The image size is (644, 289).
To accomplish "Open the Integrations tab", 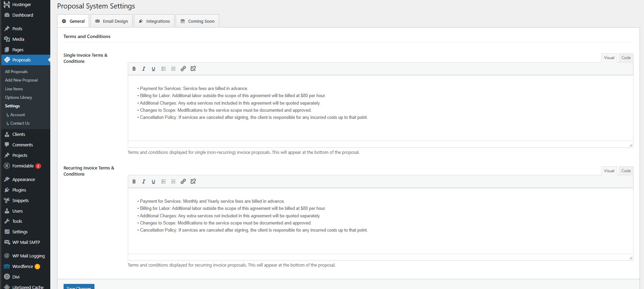I will pyautogui.click(x=154, y=21).
